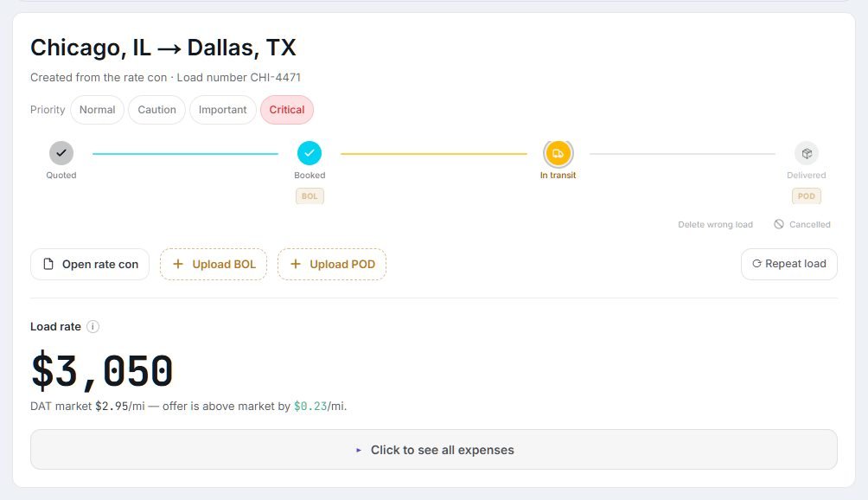
Task: Click the Quoted stage label
Action: [x=61, y=175]
